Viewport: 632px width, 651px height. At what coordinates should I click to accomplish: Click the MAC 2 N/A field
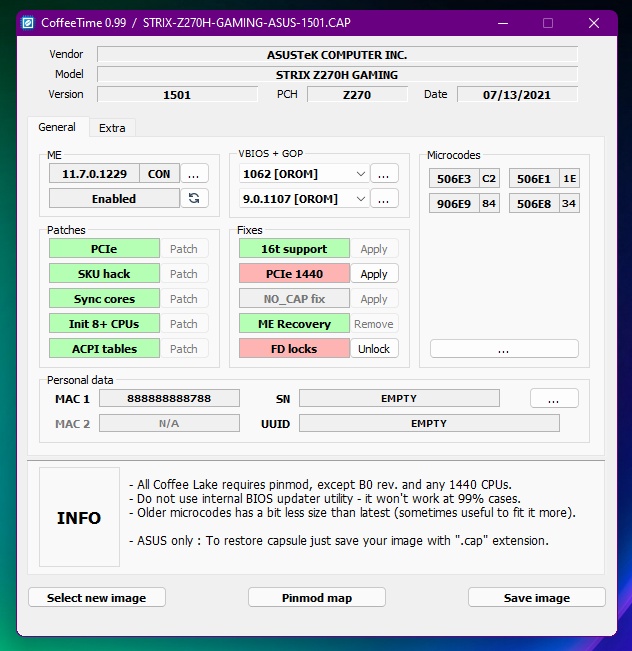[169, 423]
